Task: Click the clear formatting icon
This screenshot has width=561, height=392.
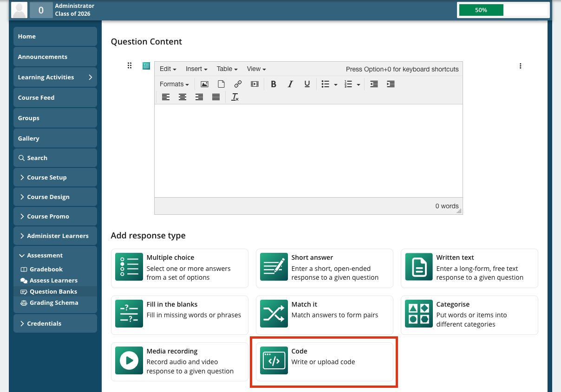Action: [235, 97]
